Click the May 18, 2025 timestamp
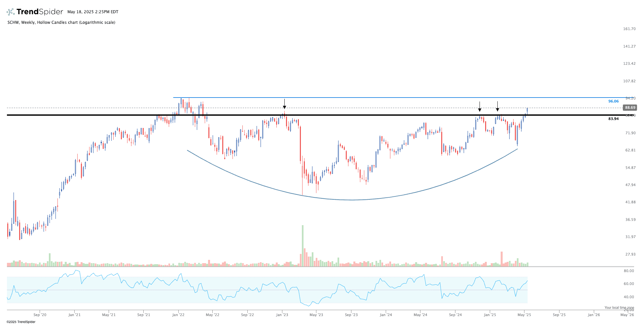 click(93, 12)
